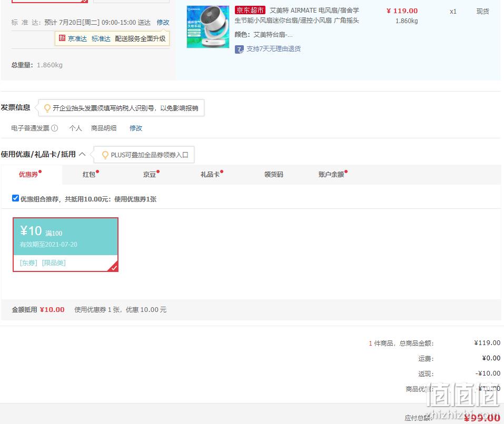
Task: Click the [东券] coupon label
Action: (x=28, y=263)
